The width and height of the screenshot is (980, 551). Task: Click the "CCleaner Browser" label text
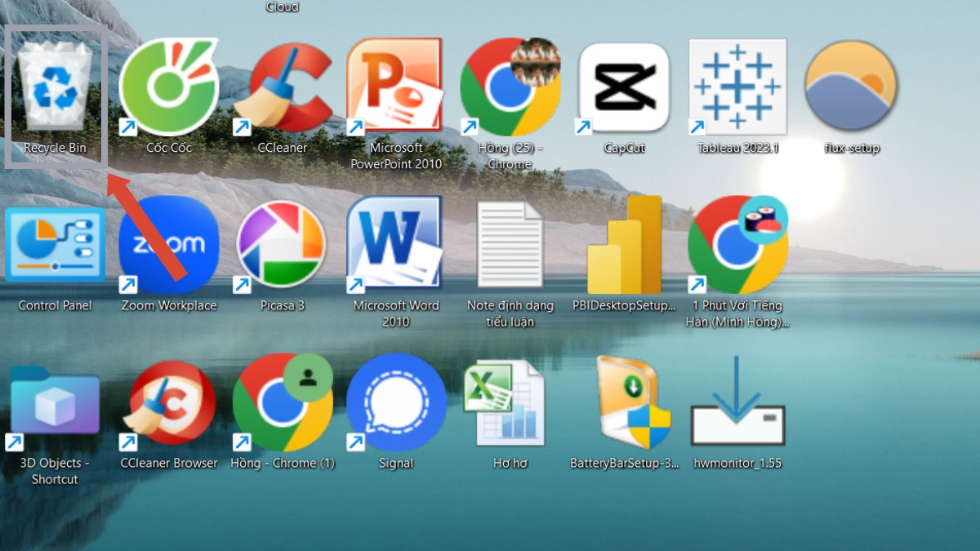[169, 463]
